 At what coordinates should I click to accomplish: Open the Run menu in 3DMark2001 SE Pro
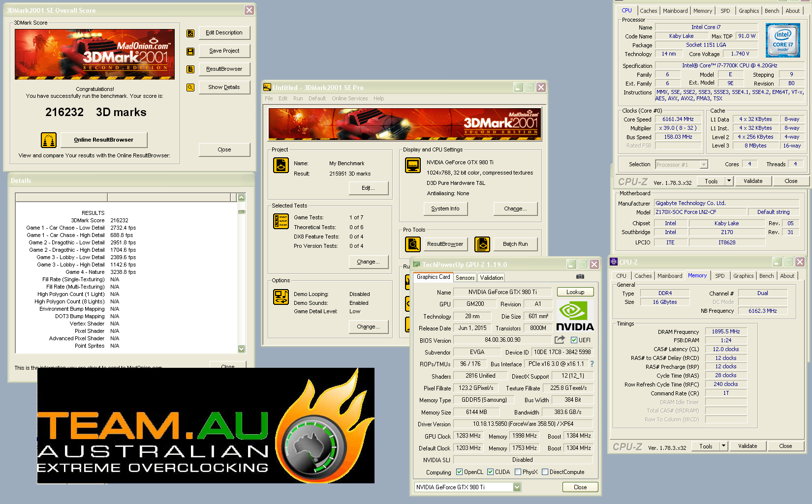click(x=298, y=98)
